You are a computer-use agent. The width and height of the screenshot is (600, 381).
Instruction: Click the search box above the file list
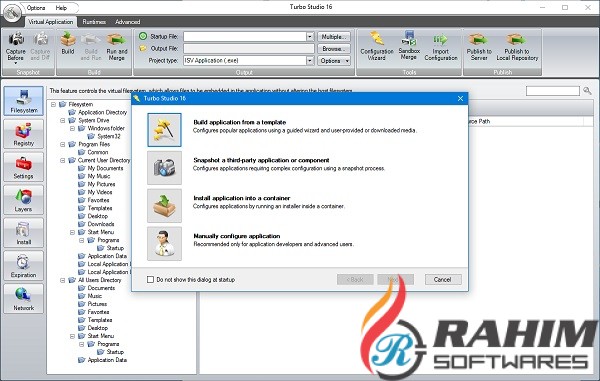coord(553,91)
